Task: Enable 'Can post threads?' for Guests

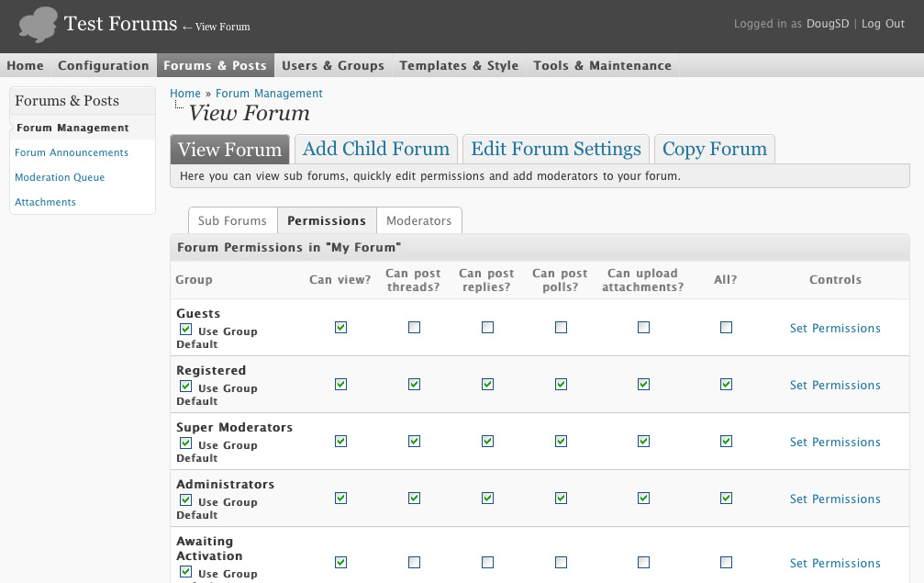Action: [415, 328]
